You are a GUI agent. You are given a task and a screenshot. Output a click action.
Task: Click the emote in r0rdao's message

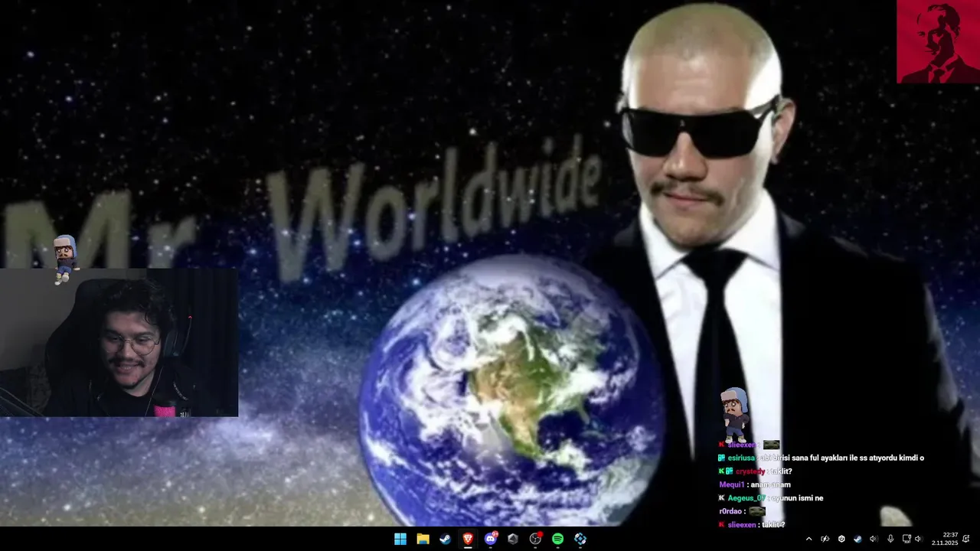[x=757, y=511]
